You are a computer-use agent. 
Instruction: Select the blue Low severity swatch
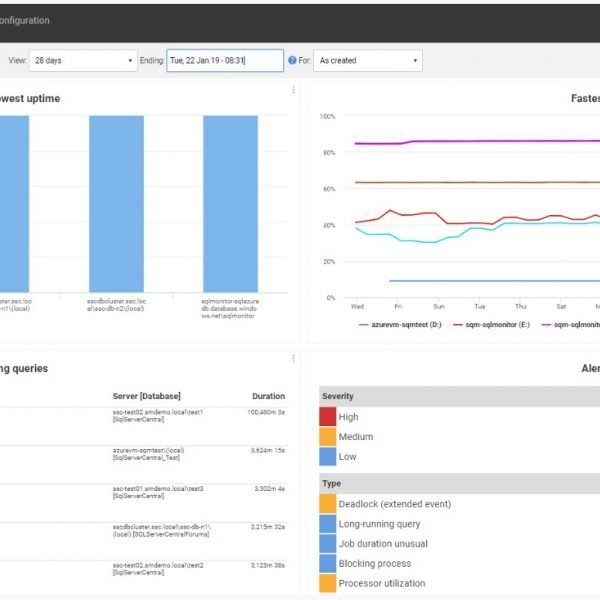328,457
